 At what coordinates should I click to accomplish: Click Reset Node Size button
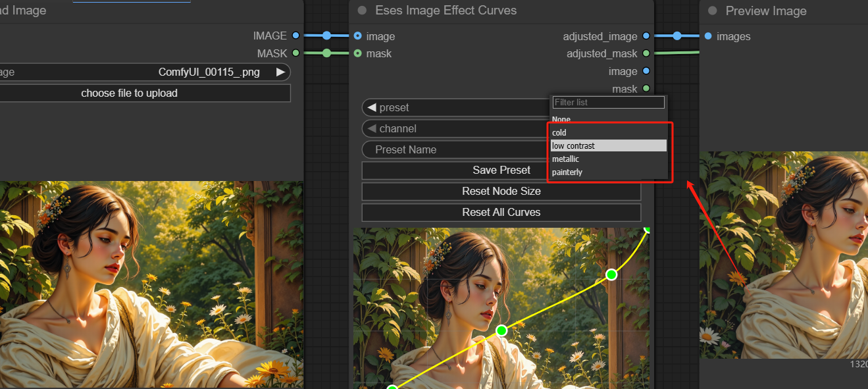pos(501,192)
